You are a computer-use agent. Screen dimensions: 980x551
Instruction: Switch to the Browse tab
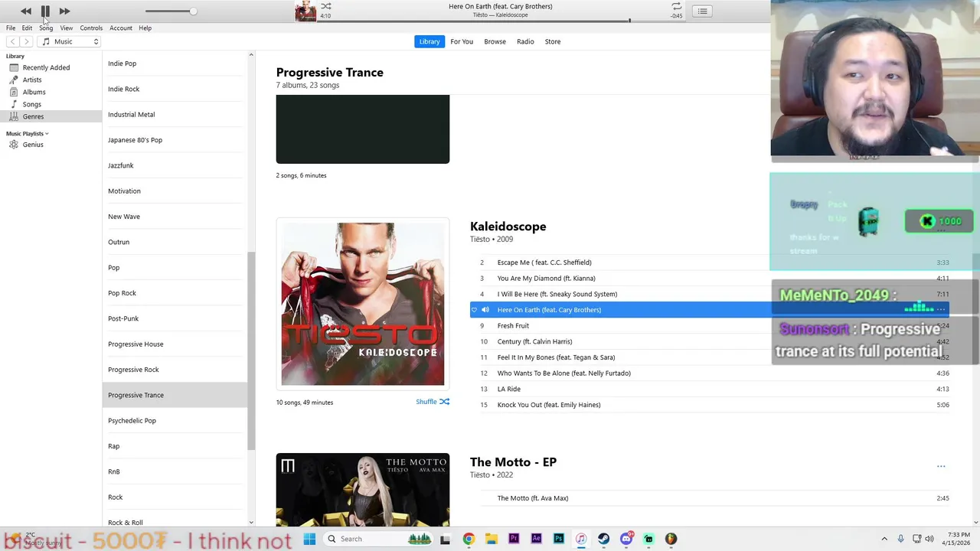495,41
